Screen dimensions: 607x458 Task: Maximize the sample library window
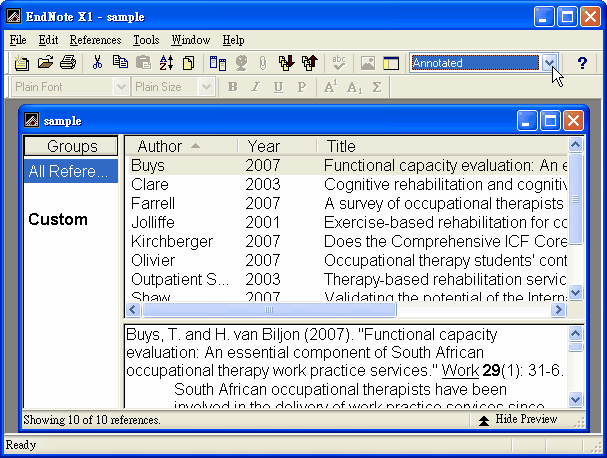pos(550,120)
